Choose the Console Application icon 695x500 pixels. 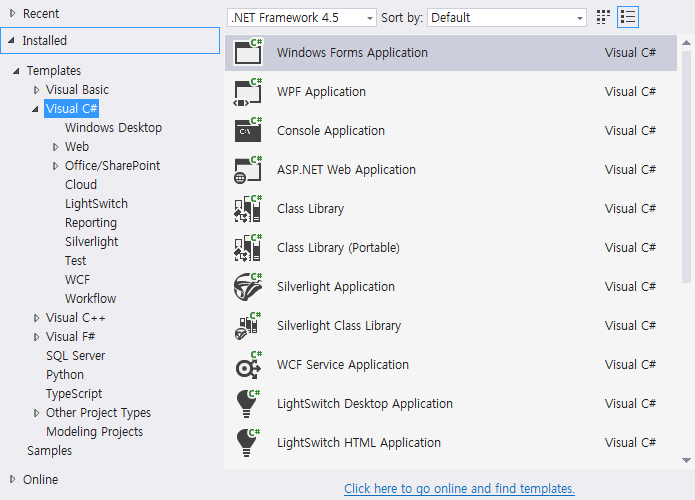click(247, 131)
